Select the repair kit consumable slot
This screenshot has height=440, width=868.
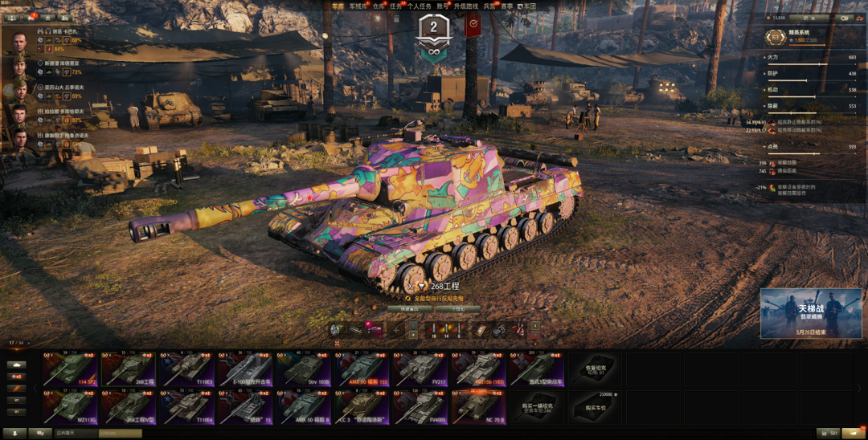pos(499,330)
